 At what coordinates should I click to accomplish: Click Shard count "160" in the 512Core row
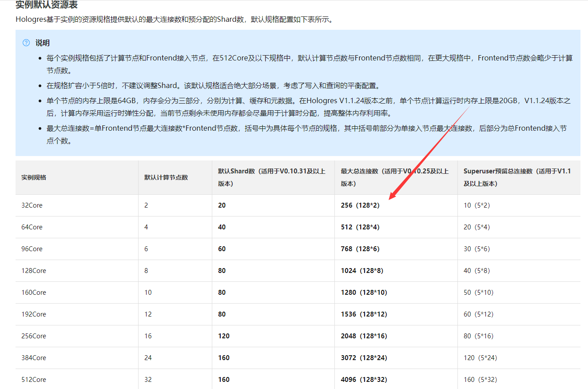[x=224, y=380]
